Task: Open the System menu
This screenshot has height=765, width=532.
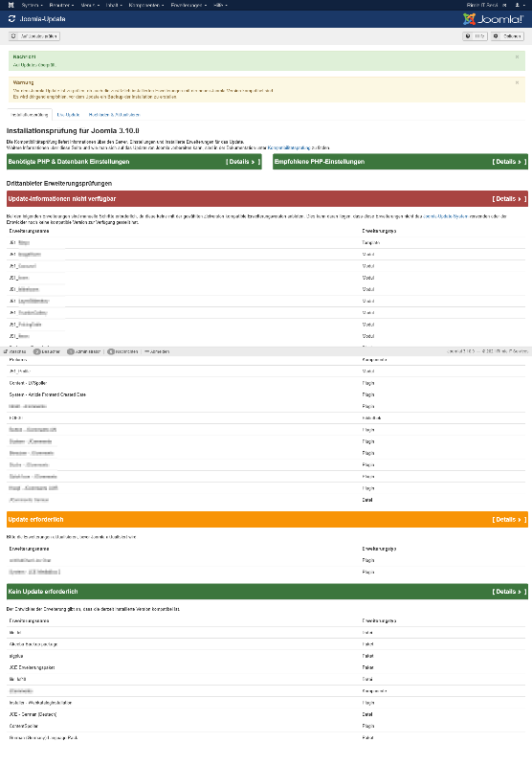Action: 32,5
